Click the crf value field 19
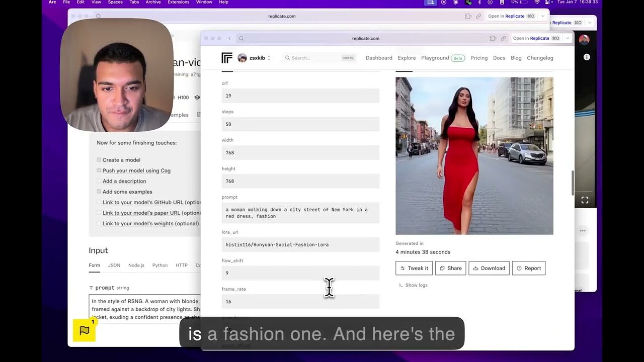Viewport: 644px width, 362px height. tap(300, 96)
